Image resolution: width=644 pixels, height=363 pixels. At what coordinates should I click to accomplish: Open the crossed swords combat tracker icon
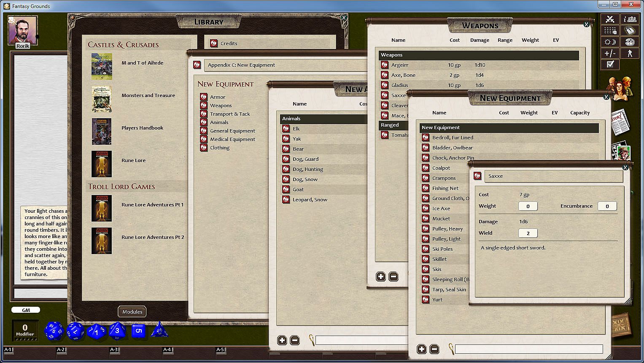click(x=610, y=19)
